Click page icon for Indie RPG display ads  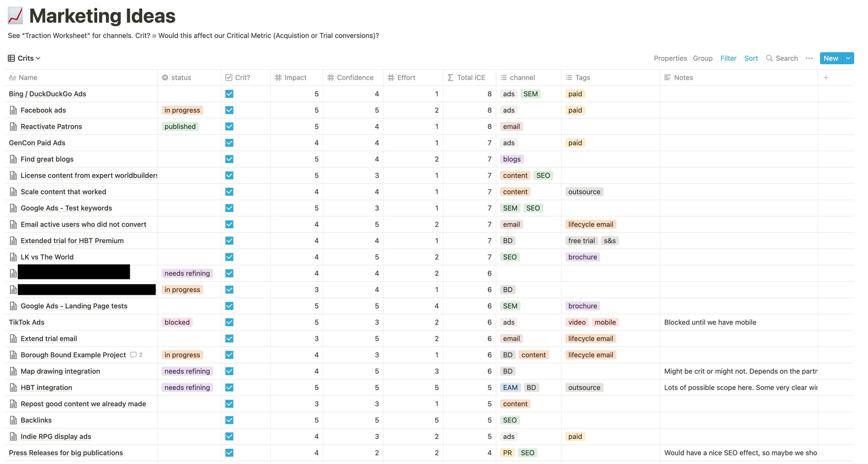click(13, 437)
